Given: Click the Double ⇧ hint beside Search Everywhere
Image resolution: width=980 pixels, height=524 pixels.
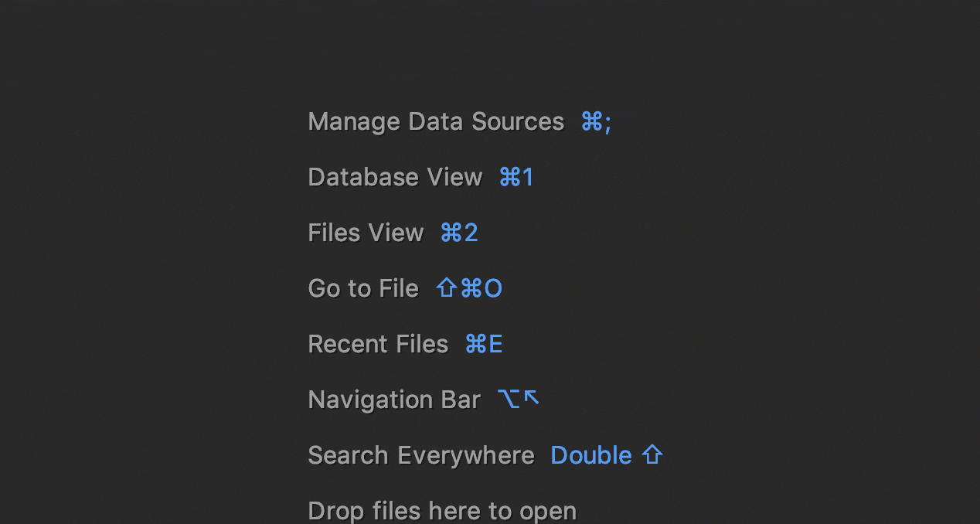Looking at the screenshot, I should [x=607, y=455].
